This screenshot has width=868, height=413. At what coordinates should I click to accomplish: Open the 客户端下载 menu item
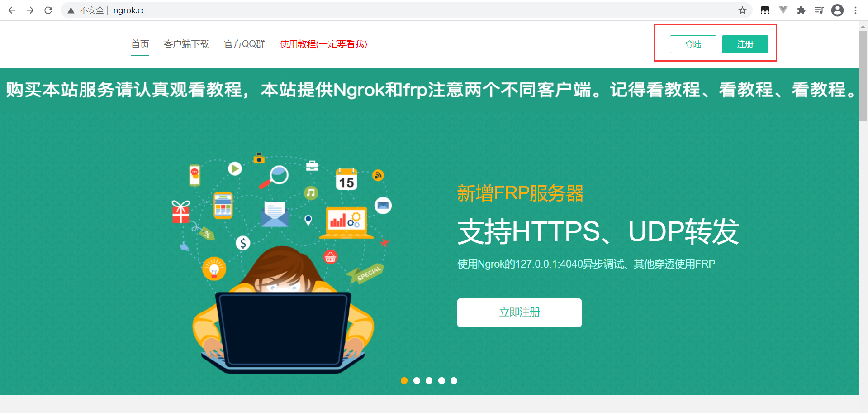[186, 44]
